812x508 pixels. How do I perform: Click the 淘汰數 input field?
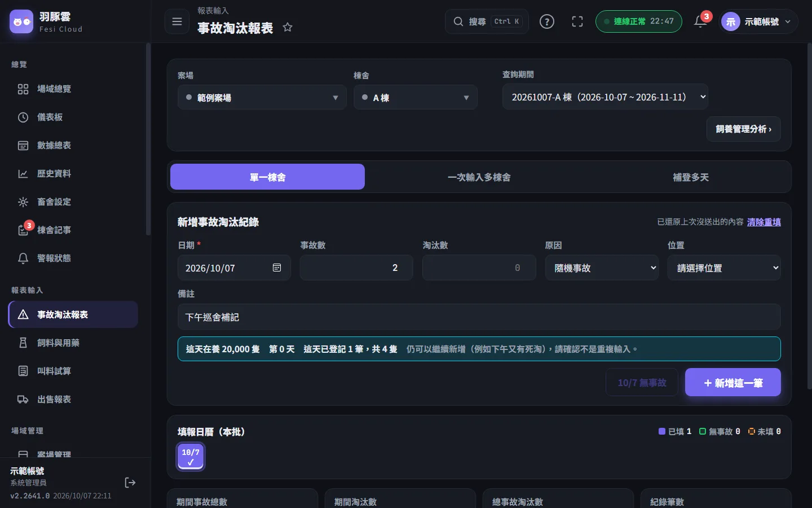(x=479, y=268)
